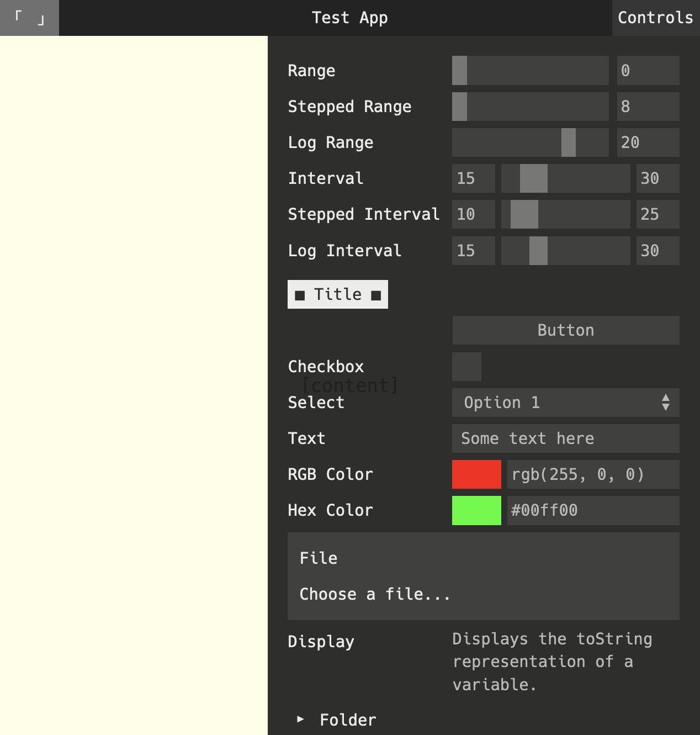This screenshot has width=700, height=735.
Task: Toggle fullscreen with the corner brackets icon
Action: coord(29,18)
